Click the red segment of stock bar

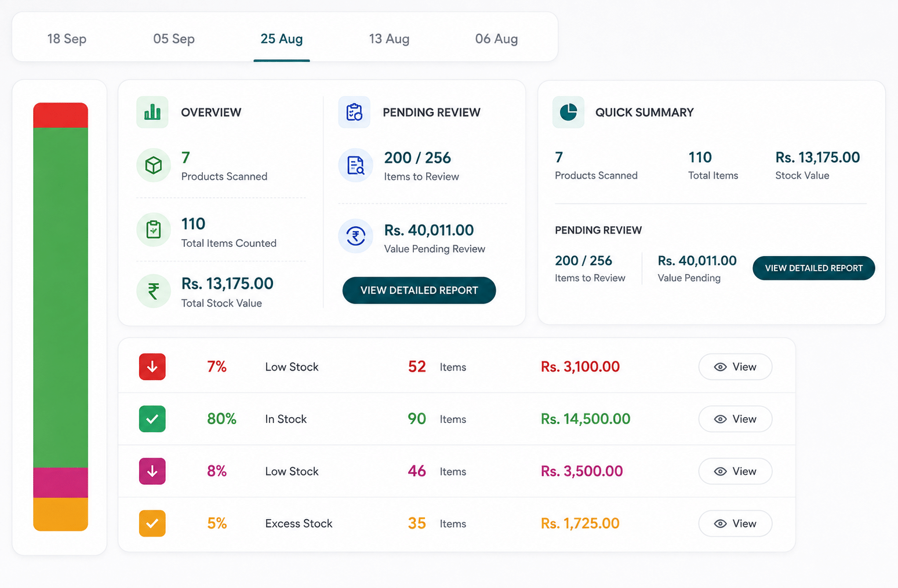(x=60, y=115)
